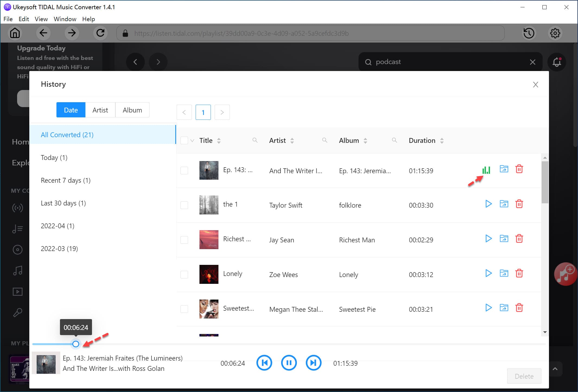Viewport: 578px width, 392px height.
Task: Open the File menu
Action: coord(8,19)
